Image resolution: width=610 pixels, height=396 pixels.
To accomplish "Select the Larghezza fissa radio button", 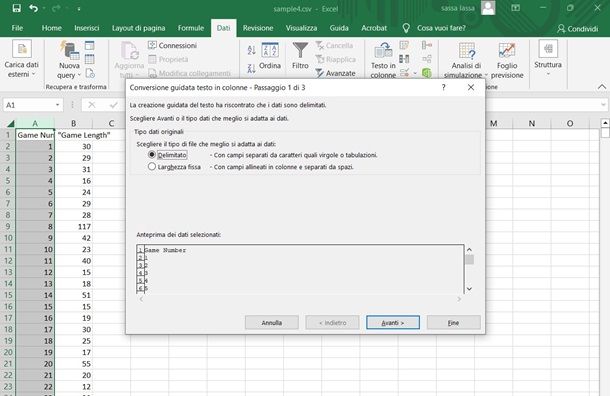I will click(152, 166).
